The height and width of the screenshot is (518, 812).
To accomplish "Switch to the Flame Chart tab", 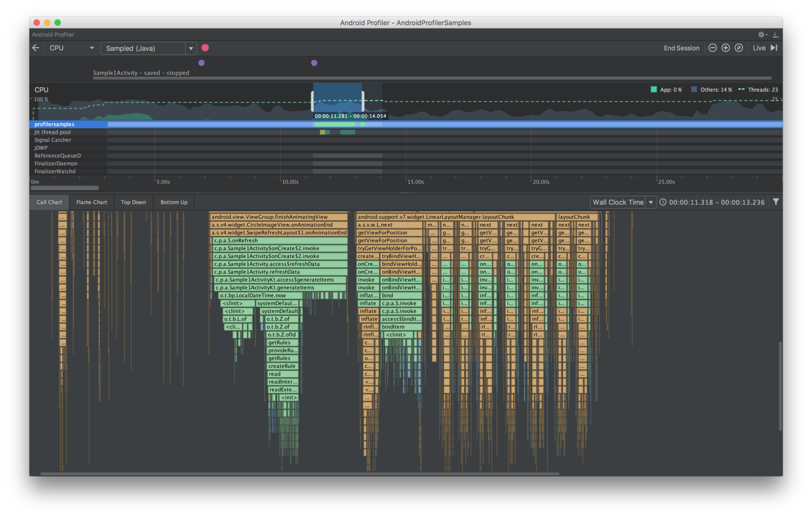I will (91, 202).
